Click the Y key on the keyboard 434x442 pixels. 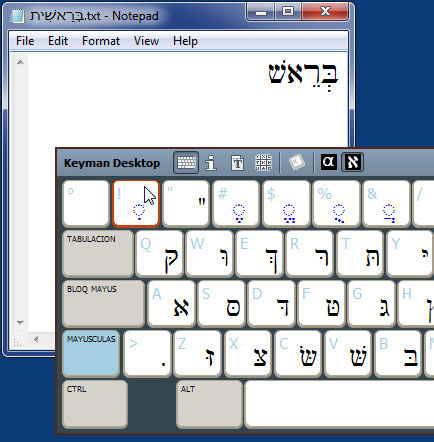point(410,254)
